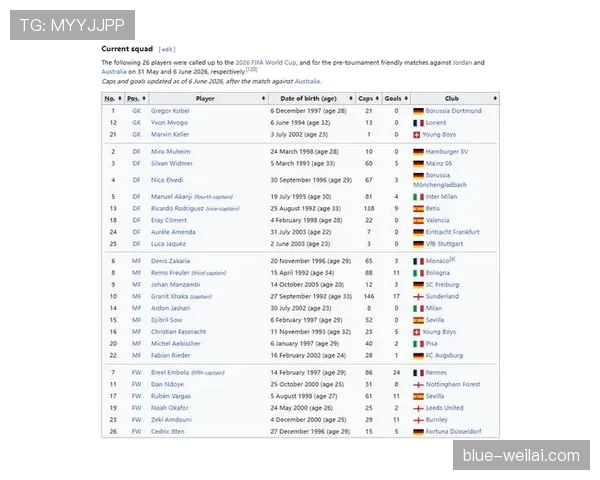Screen dimensions: 600x480
Task: Open Yvon Mvogo's player page
Action: [169, 122]
